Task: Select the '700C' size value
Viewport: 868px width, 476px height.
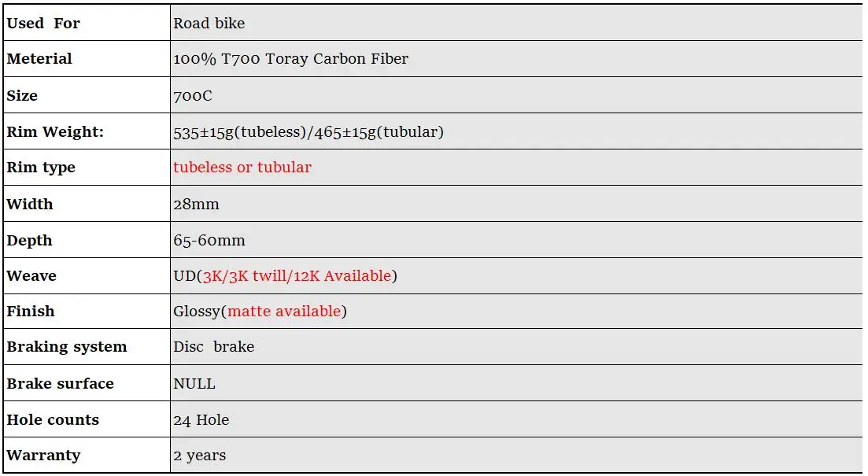Action: [x=193, y=96]
